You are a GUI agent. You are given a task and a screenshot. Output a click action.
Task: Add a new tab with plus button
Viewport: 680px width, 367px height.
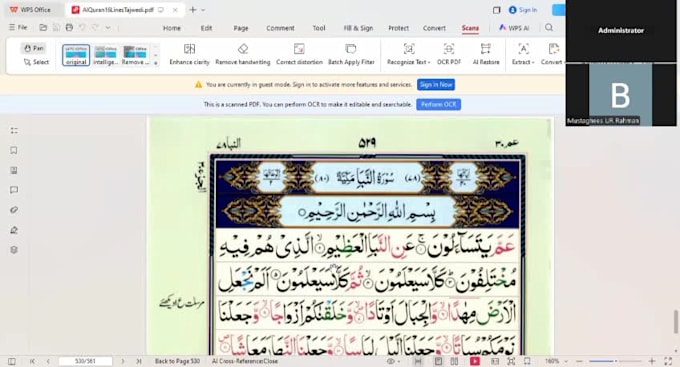[x=193, y=10]
